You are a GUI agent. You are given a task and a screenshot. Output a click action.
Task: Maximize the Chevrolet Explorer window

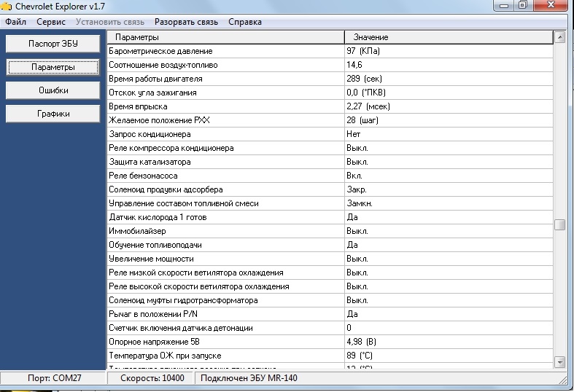(523, 6)
